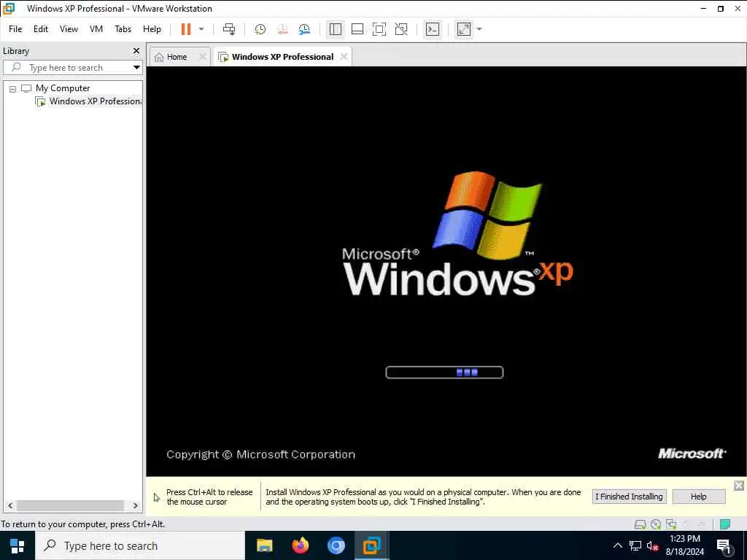747x560 pixels.
Task: Collapse the My Computer tree node
Action: pos(13,88)
